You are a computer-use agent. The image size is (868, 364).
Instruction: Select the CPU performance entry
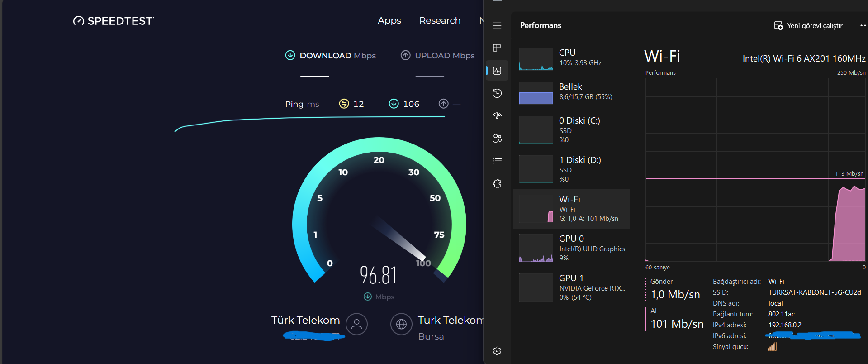click(572, 59)
